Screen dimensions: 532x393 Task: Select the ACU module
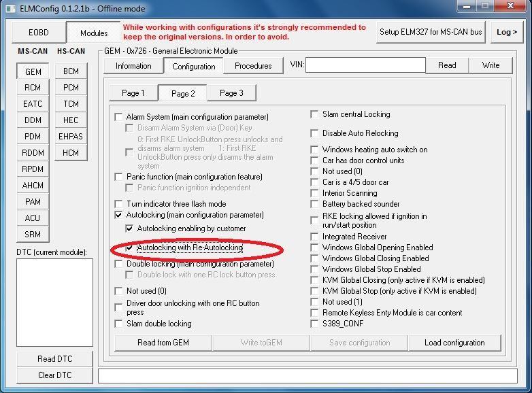[33, 218]
